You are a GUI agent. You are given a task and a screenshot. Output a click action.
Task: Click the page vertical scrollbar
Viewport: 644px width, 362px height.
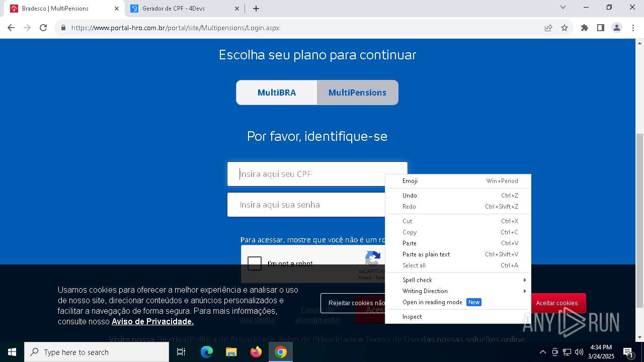pos(639,220)
